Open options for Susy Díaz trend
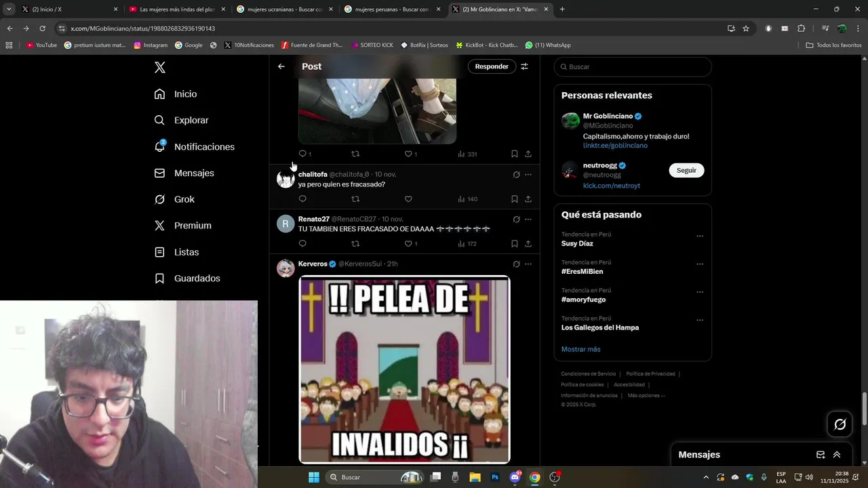Viewport: 868px width, 488px height. coord(700,237)
